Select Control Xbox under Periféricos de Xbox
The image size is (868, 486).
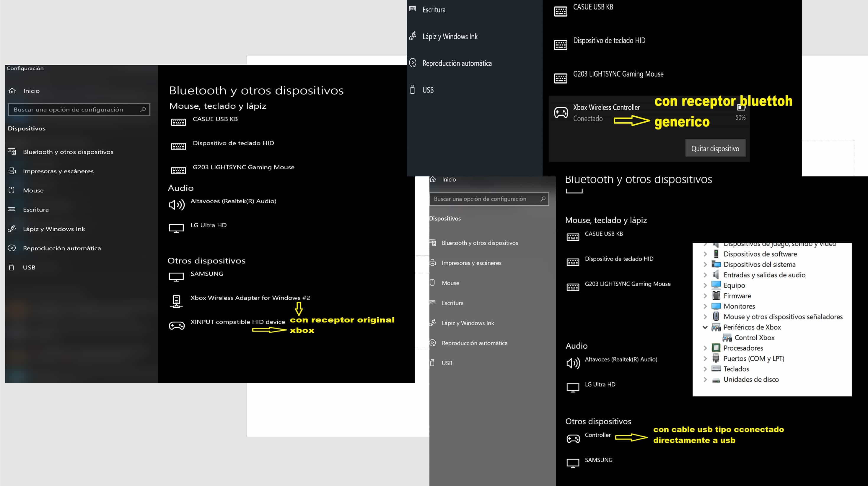755,338
